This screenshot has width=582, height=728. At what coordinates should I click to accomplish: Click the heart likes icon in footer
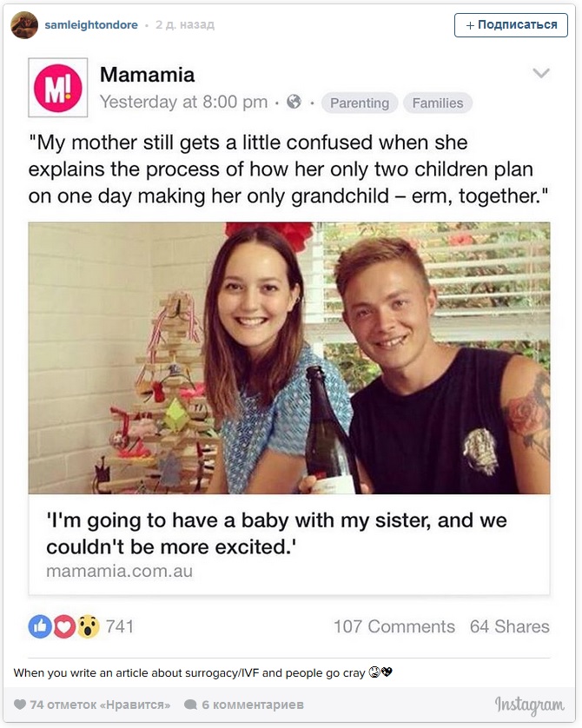tap(19, 705)
